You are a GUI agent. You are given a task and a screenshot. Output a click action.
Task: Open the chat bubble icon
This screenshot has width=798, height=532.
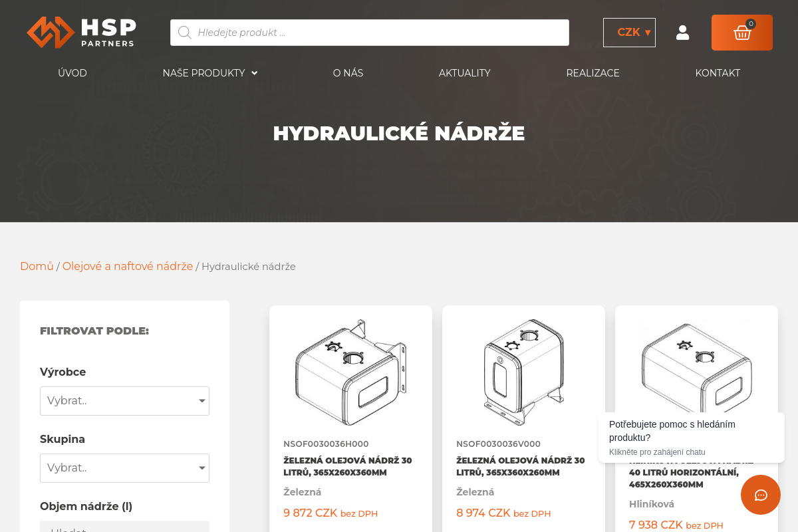[760, 495]
